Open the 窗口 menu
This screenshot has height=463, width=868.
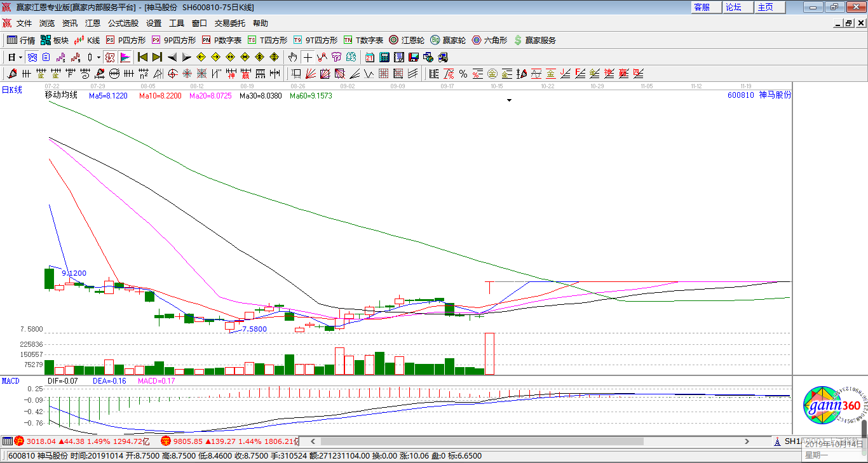tap(200, 23)
